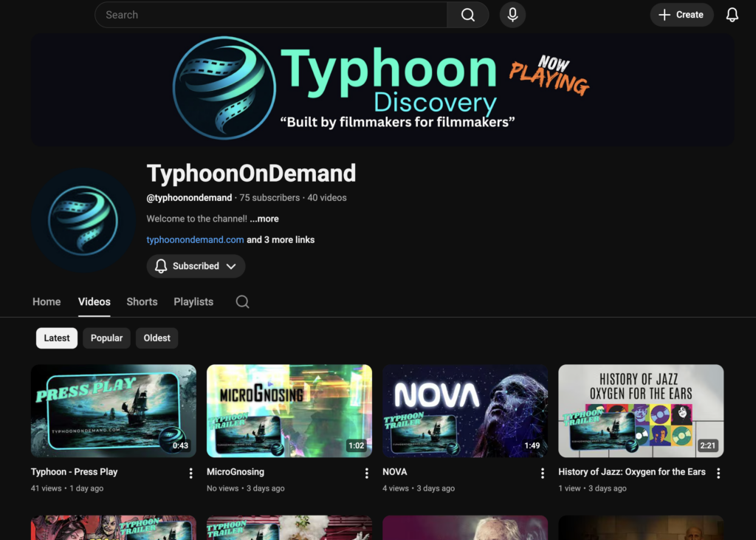Select the Latest sort filter
The image size is (756, 540).
57,338
